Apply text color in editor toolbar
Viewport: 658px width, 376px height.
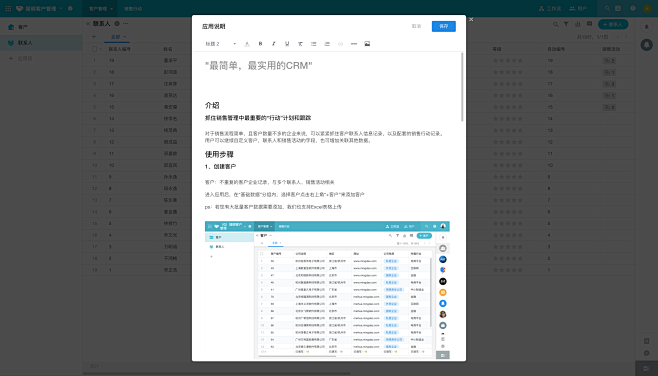(247, 44)
